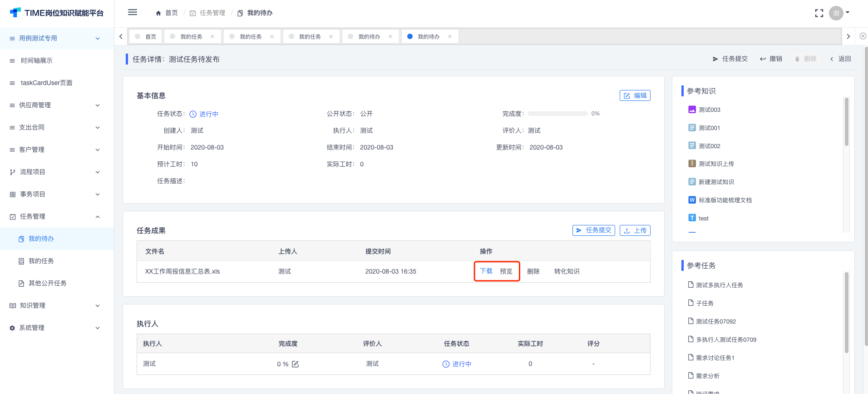The image size is (868, 394).
Task: Click the 参考任务 panel scrollbar
Action: pyautogui.click(x=846, y=313)
